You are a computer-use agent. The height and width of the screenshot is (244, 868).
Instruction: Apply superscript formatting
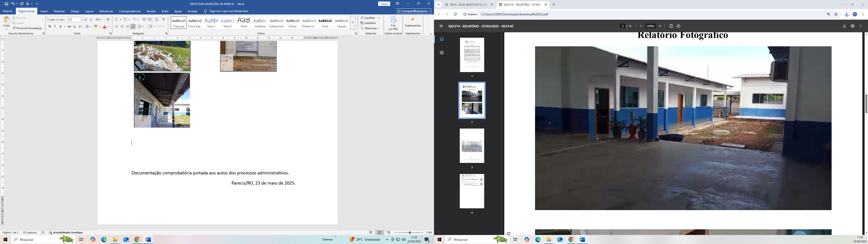click(80, 27)
